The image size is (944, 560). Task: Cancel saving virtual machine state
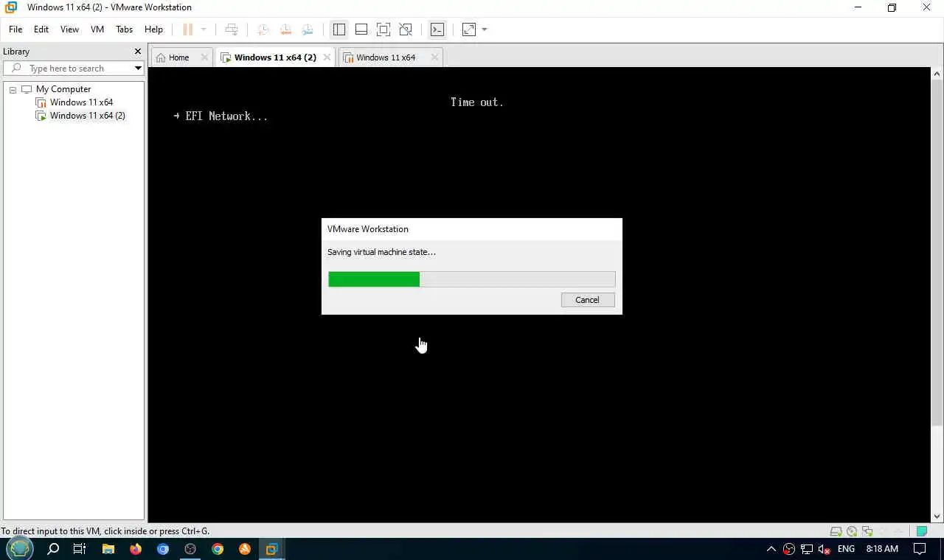click(x=588, y=300)
